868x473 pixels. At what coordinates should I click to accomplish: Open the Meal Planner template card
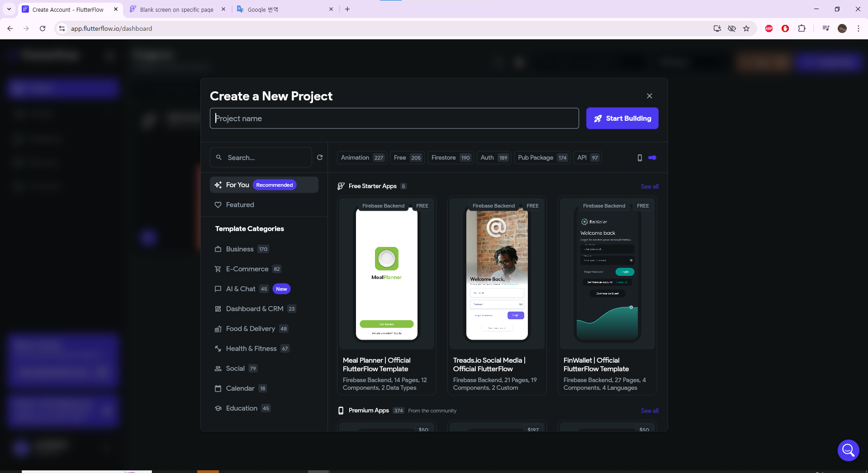(387, 296)
